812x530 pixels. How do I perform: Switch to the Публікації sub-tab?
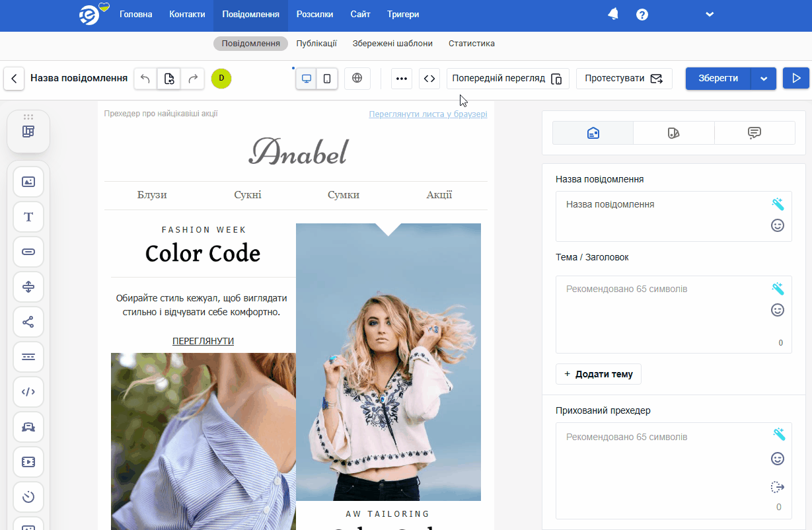[x=316, y=44]
